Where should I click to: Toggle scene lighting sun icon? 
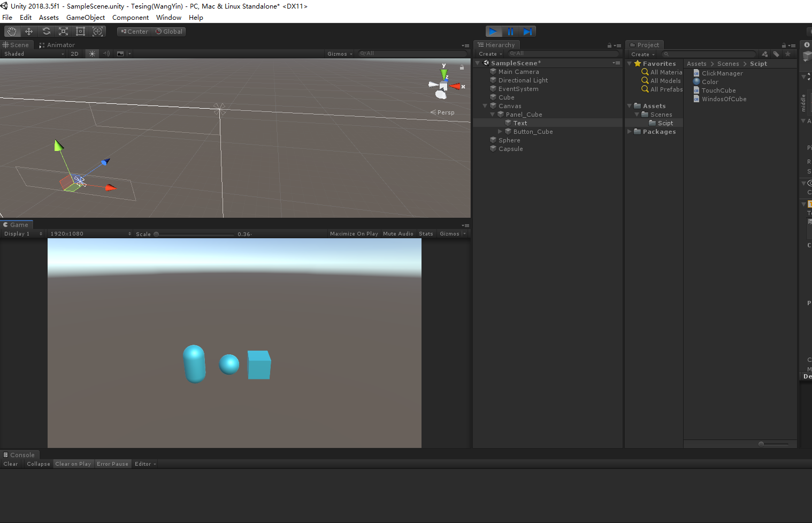point(93,54)
